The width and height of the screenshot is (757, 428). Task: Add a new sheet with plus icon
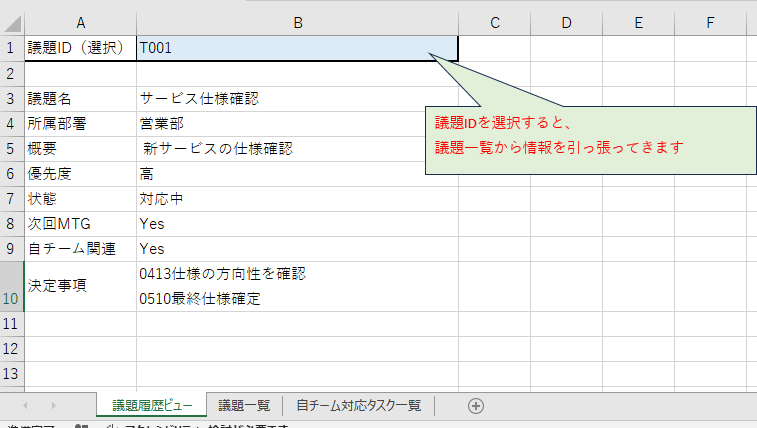476,406
